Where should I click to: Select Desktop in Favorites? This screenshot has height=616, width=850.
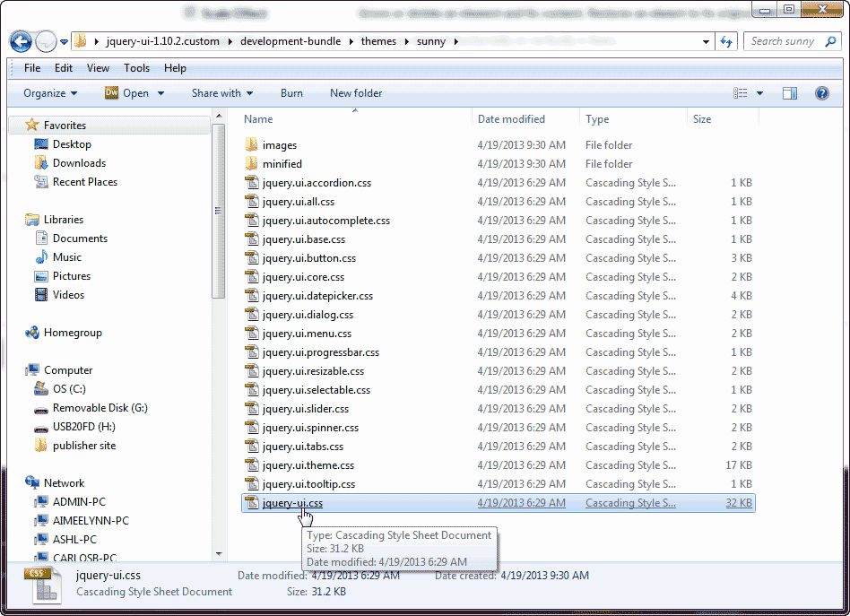click(x=72, y=144)
